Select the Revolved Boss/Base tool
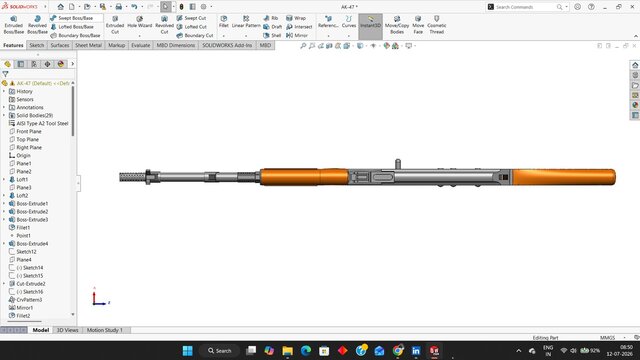Image resolution: width=640 pixels, height=360 pixels. click(37, 25)
